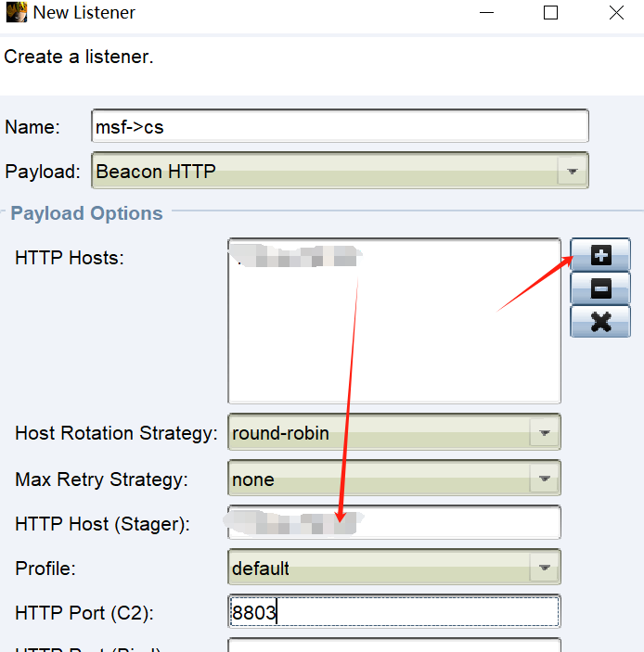The height and width of the screenshot is (652, 644).
Task: Open the Profile dropdown set to default
Action: coord(380,569)
